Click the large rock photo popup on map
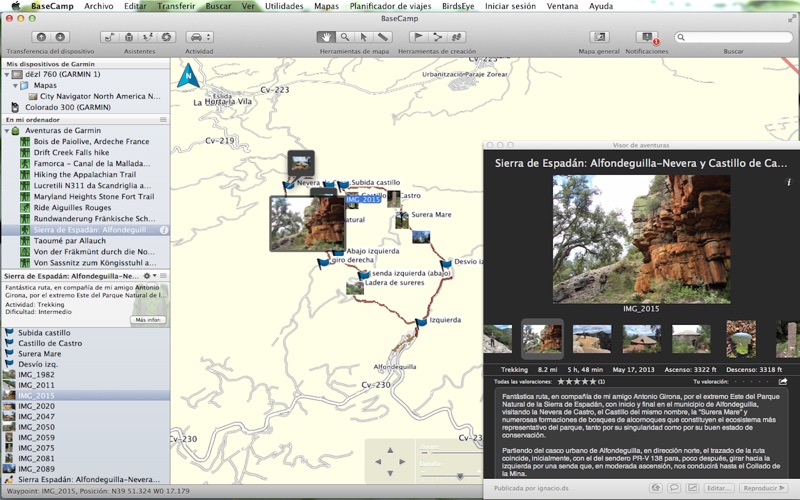Image resolution: width=800 pixels, height=500 pixels. point(307,223)
